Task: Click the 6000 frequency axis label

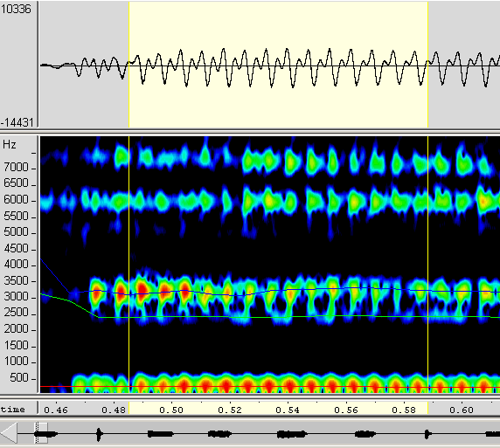Action: (16, 199)
